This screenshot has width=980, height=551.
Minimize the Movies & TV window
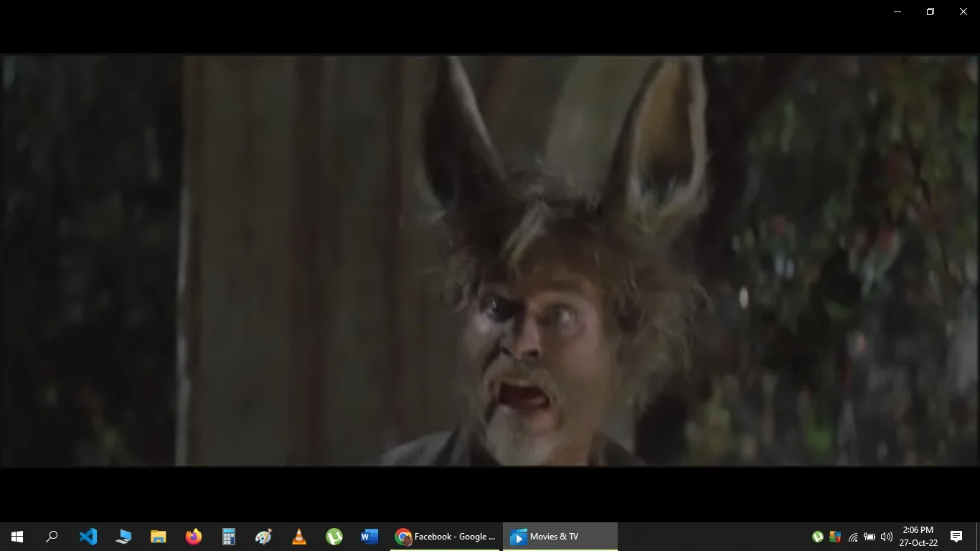[x=897, y=11]
